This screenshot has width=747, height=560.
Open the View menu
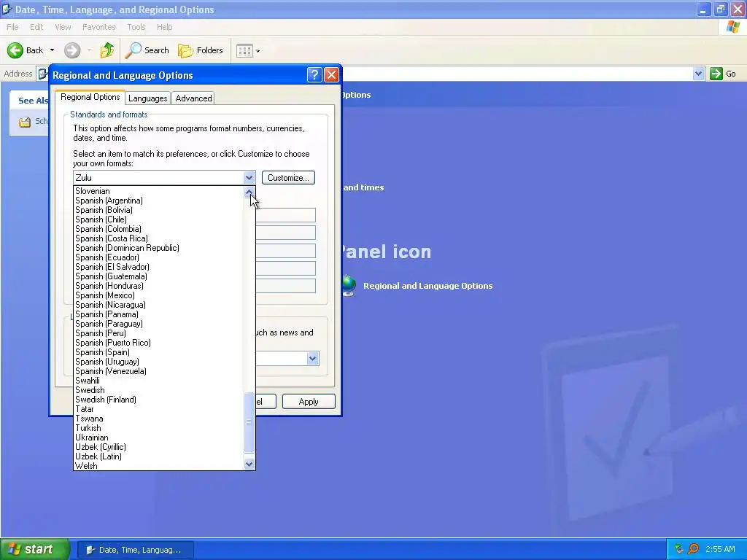tap(63, 27)
